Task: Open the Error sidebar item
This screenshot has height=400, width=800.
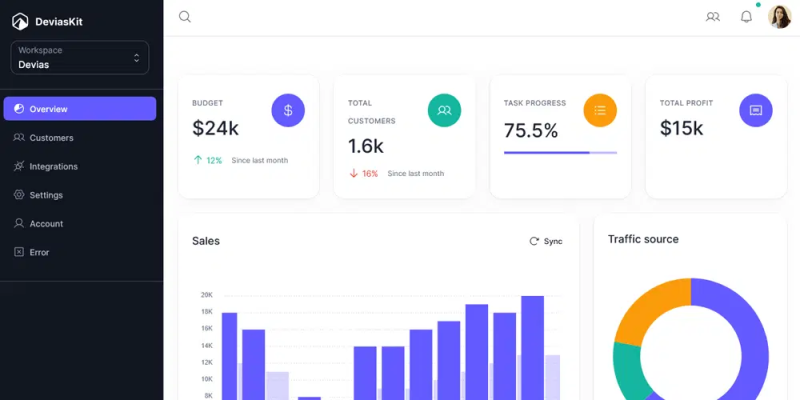Action: [80, 252]
